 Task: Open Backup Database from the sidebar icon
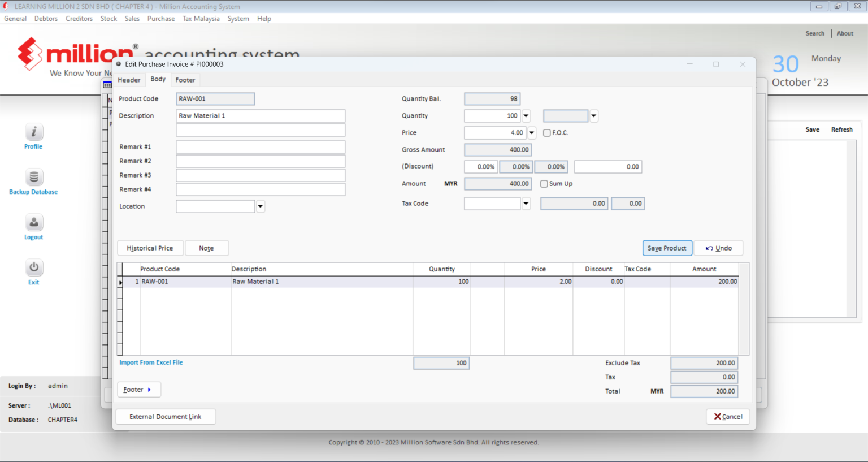[33, 177]
